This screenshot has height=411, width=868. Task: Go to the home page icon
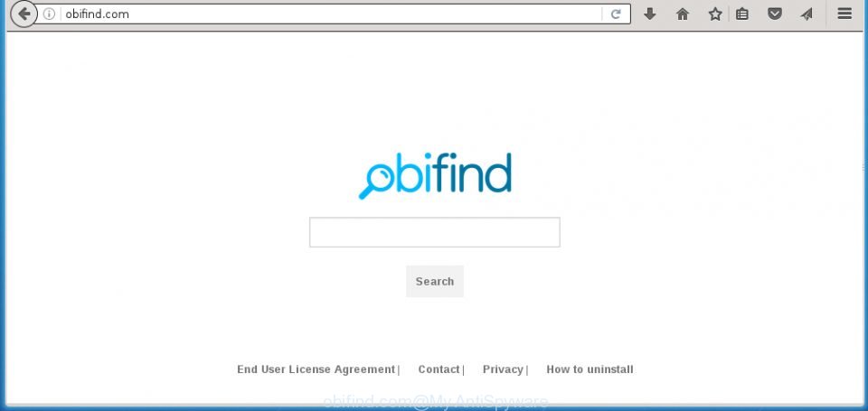tap(683, 14)
